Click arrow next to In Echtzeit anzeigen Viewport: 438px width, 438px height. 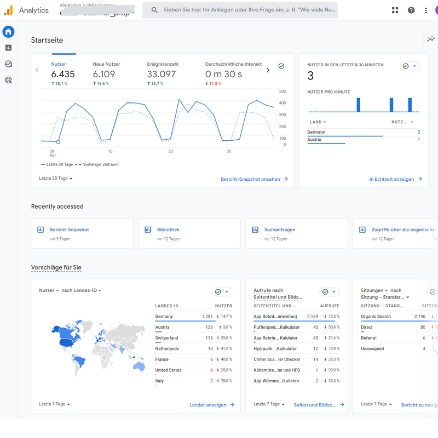pos(420,179)
